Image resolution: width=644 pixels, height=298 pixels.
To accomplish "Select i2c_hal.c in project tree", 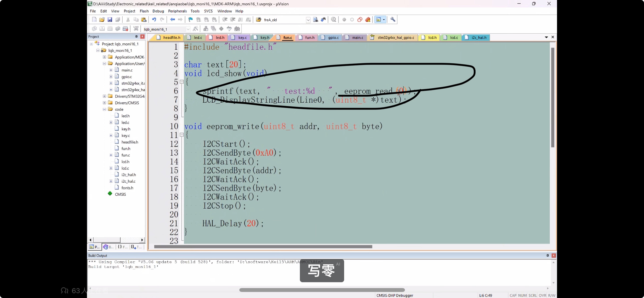I will [128, 181].
